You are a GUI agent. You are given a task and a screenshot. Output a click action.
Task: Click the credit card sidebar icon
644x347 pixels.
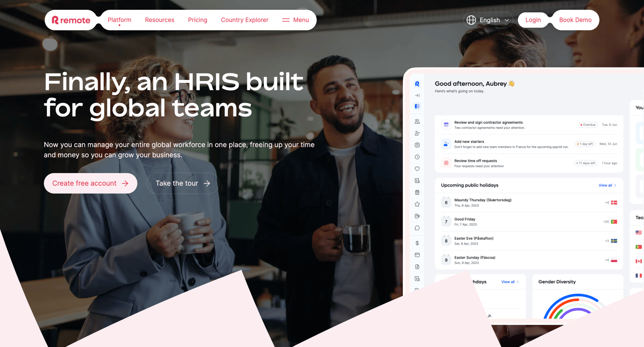pos(417,255)
